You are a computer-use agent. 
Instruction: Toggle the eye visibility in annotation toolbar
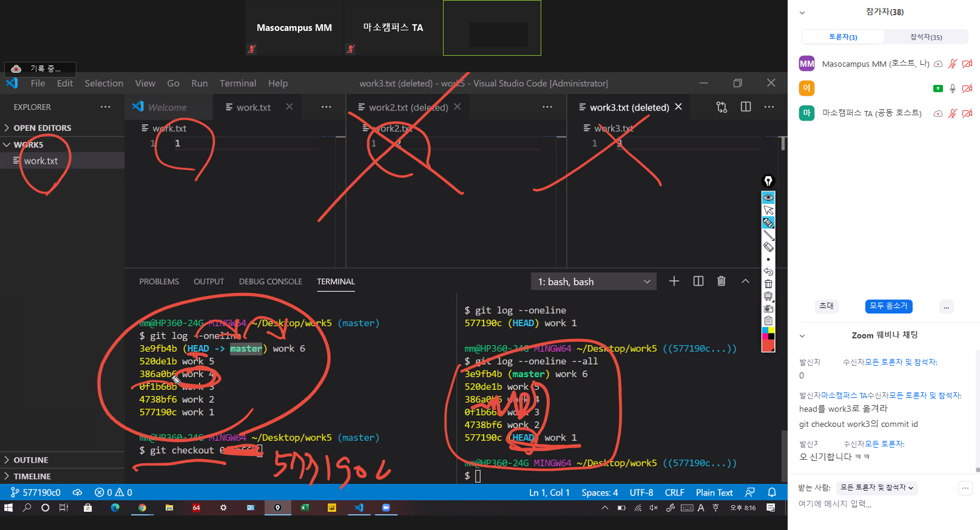point(768,198)
